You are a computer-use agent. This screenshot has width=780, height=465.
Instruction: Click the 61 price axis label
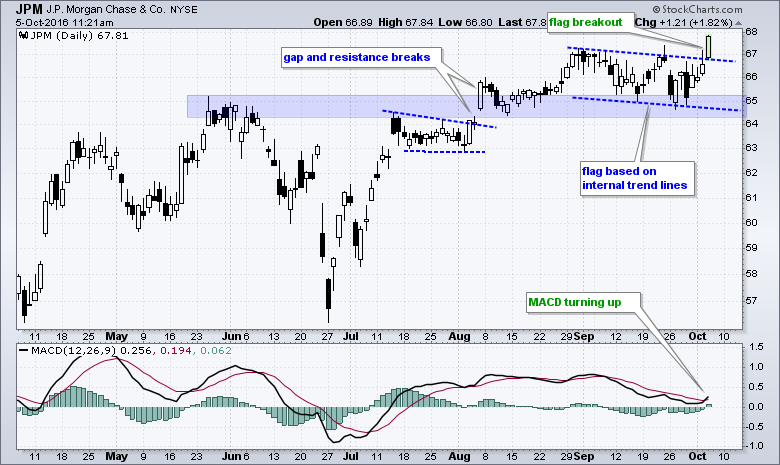tap(751, 197)
